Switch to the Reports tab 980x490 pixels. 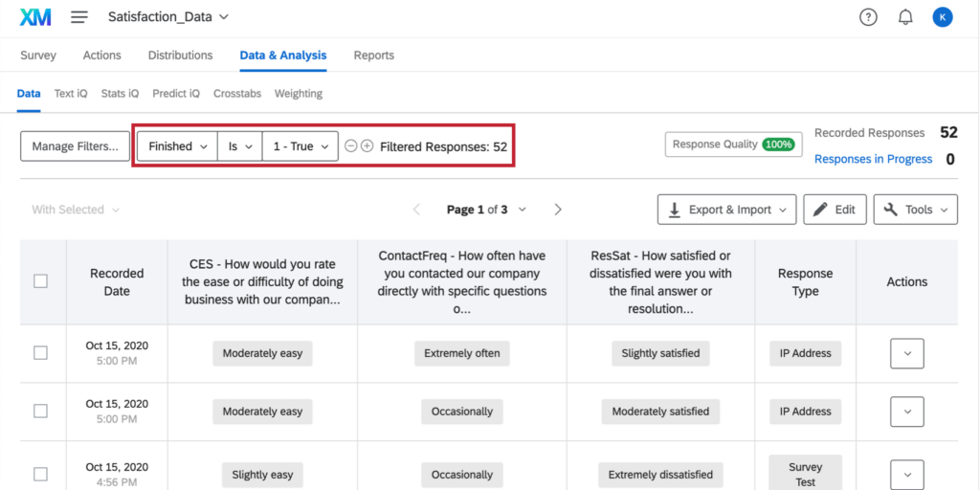point(373,56)
